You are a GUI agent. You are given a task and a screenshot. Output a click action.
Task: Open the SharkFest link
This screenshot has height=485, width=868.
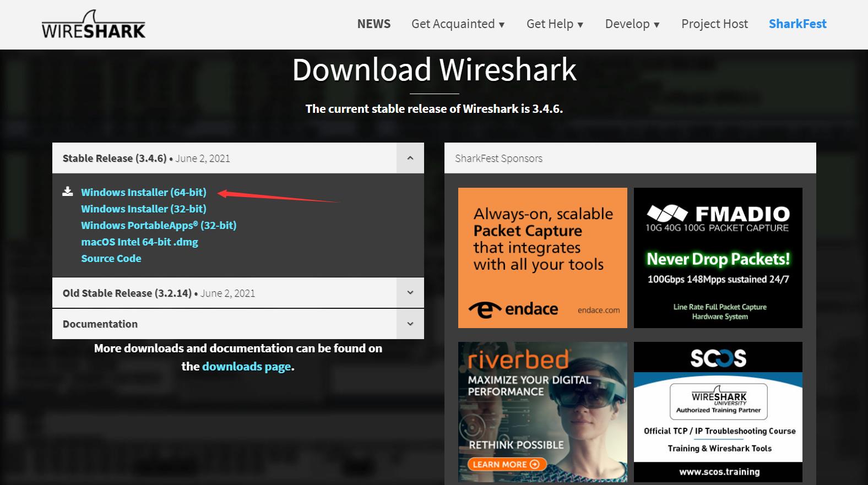point(798,24)
